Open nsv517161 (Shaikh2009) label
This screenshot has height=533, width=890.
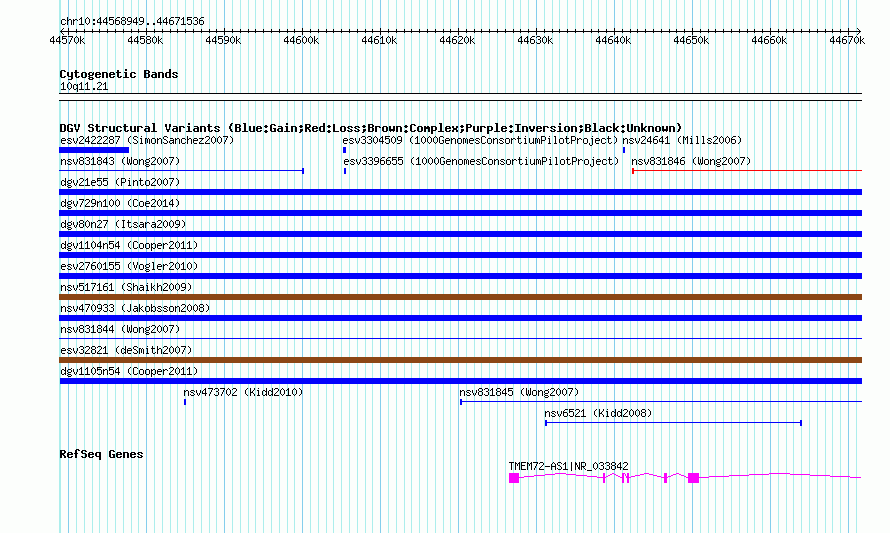[x=126, y=287]
